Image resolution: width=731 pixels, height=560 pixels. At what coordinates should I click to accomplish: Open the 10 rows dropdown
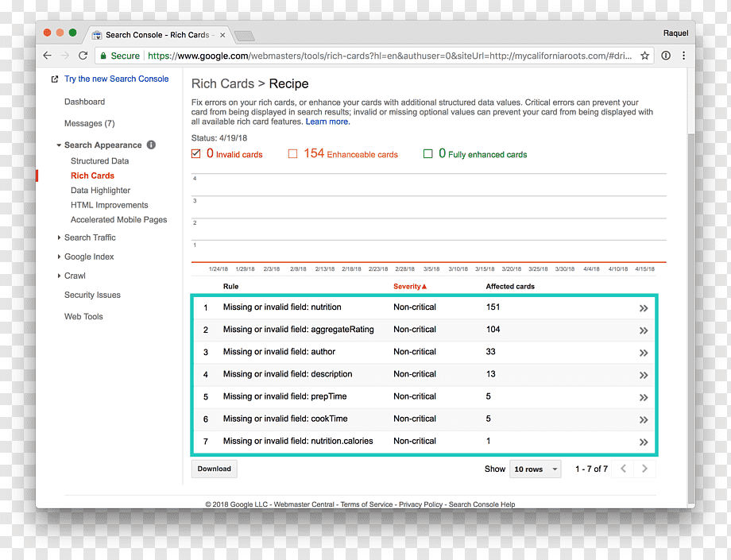536,469
